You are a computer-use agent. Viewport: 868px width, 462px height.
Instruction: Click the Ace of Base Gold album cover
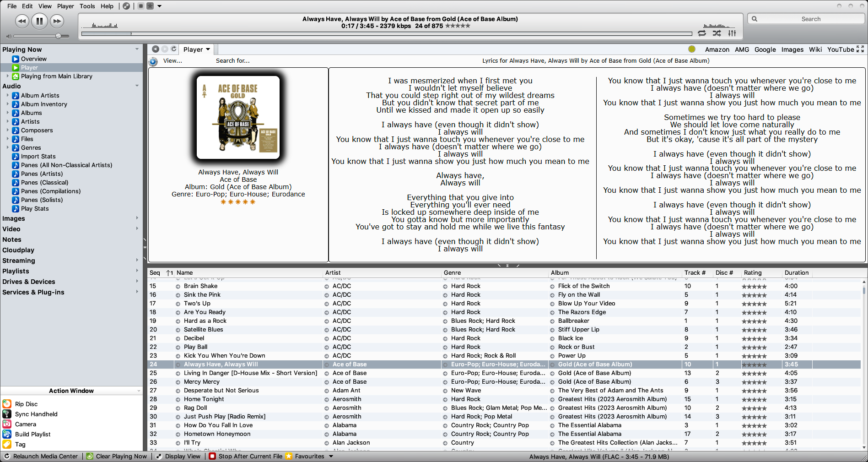(238, 118)
